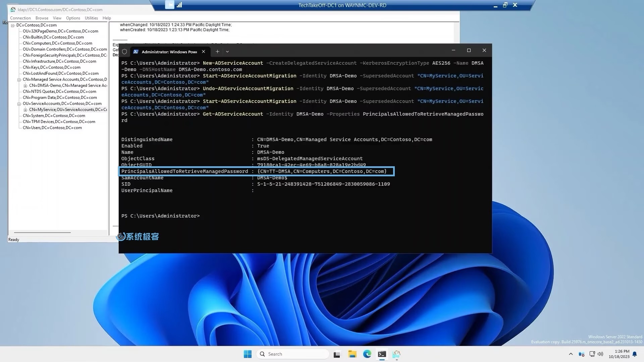Open the Utilities menu in LDP
The image size is (644, 362).
point(91,18)
